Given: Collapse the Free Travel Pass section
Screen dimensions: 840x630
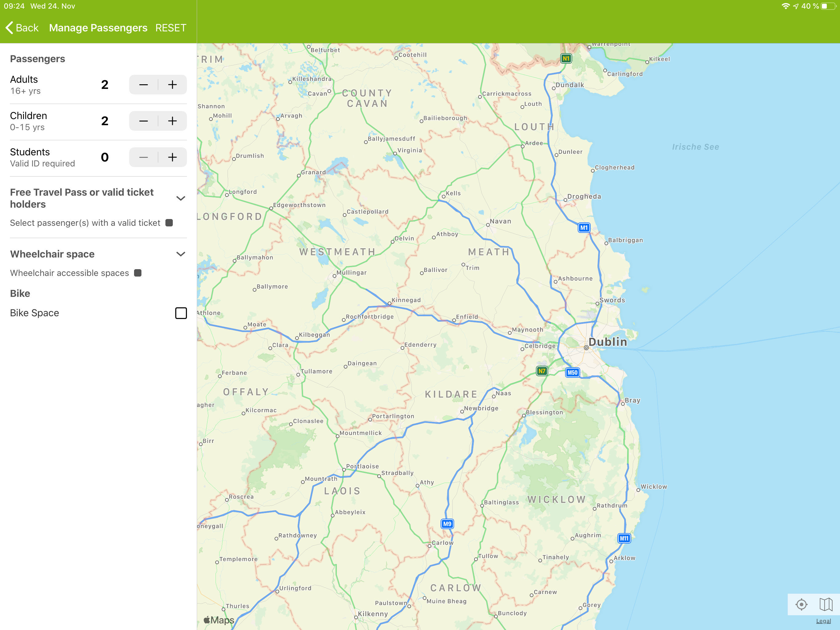Looking at the screenshot, I should [181, 198].
